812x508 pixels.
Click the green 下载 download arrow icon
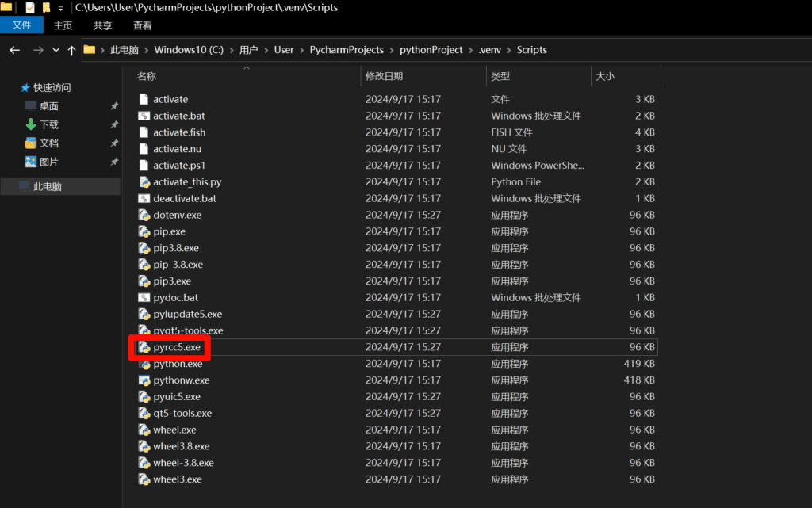coord(30,124)
